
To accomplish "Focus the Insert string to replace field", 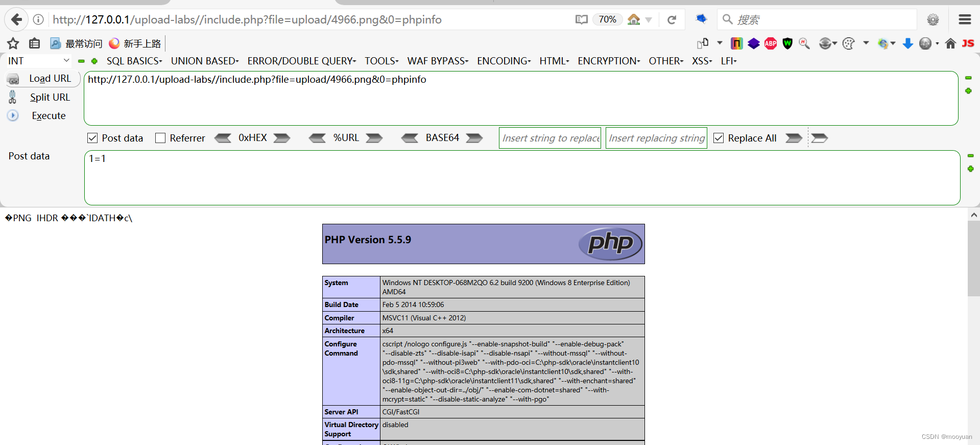I will (x=550, y=138).
